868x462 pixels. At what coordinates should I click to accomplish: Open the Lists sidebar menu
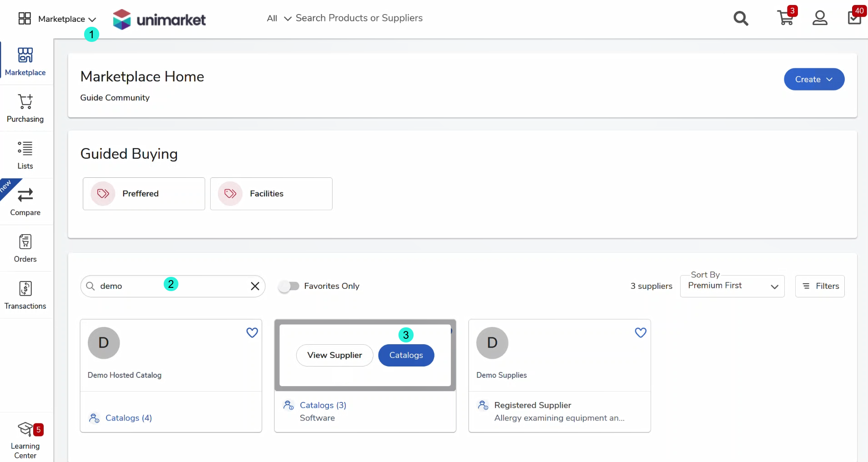25,155
